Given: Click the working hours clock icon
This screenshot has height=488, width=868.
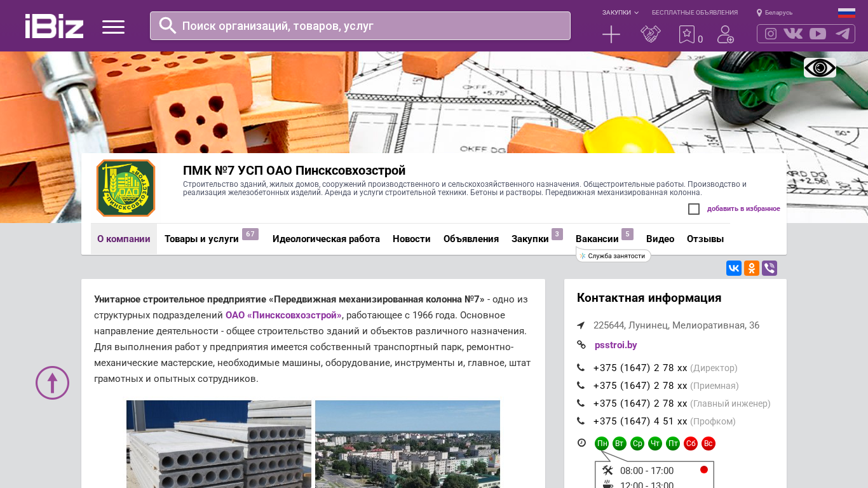Looking at the screenshot, I should 581,443.
